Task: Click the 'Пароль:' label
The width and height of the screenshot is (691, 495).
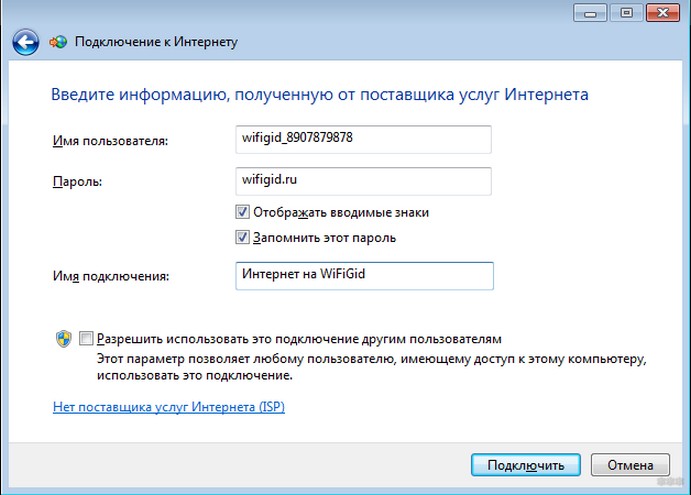Action: [78, 182]
